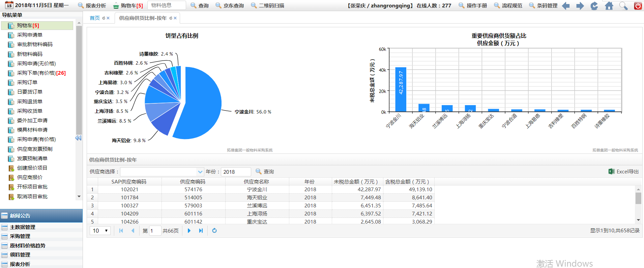Viewport: 644px width, 268px height.
Task: Jump to the last page arrow
Action: click(201, 231)
